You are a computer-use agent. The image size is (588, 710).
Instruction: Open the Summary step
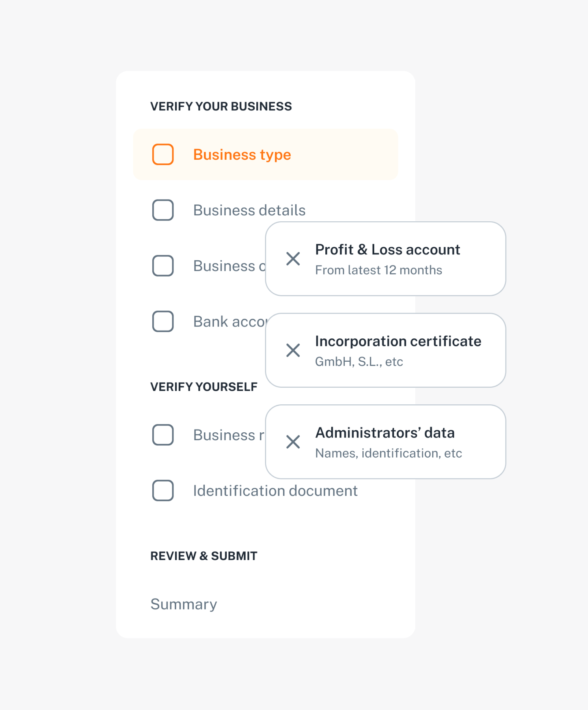click(184, 604)
